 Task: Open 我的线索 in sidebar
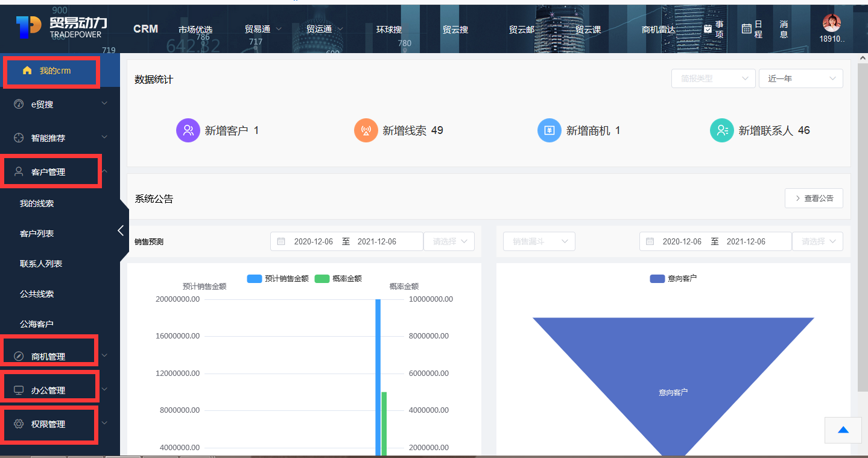37,203
